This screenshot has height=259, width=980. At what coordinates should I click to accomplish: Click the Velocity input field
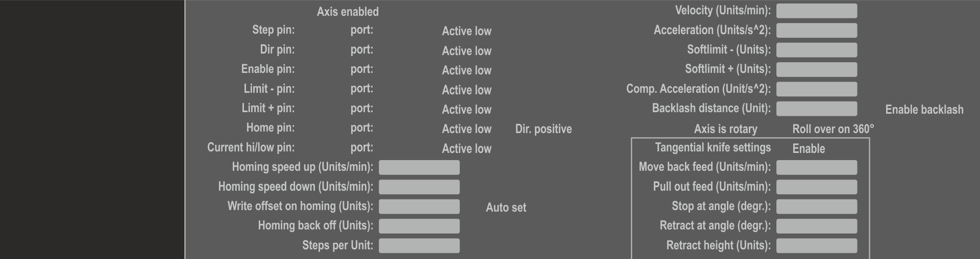point(816,11)
